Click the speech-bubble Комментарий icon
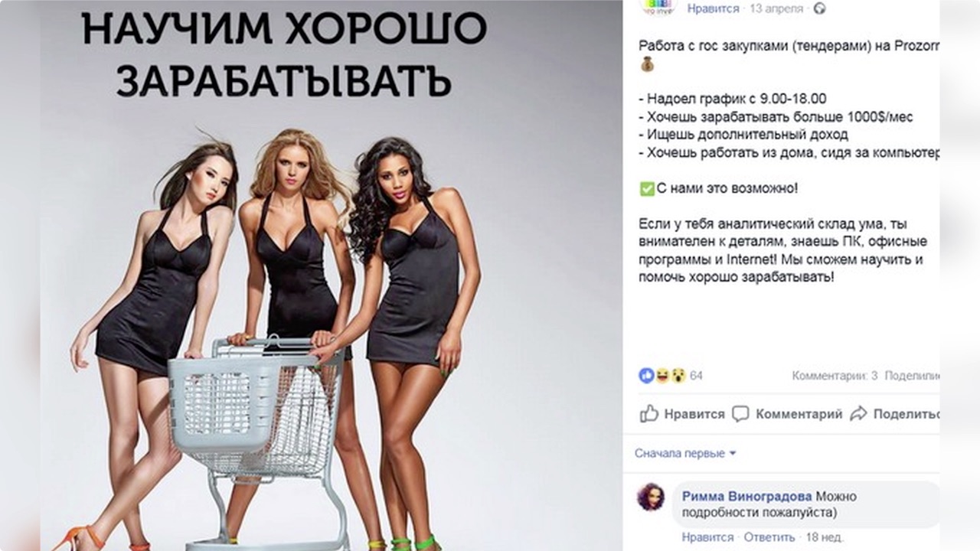This screenshot has width=980, height=551. click(740, 414)
